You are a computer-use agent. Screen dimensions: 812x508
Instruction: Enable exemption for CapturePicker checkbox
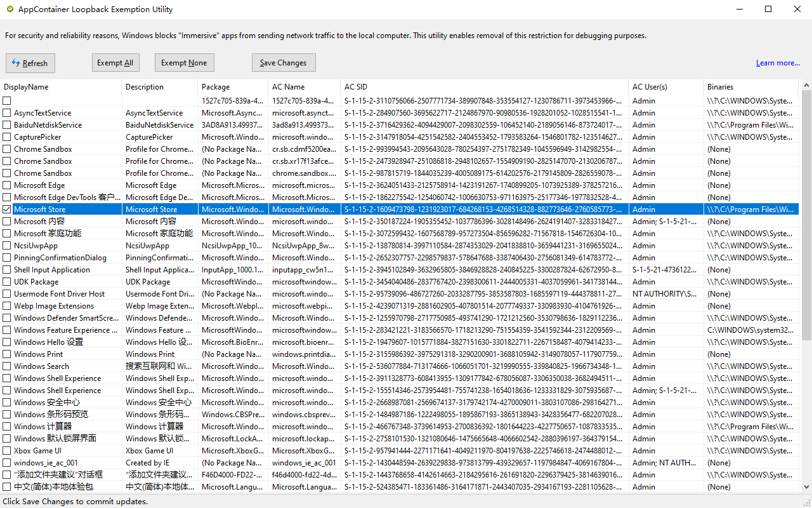pyautogui.click(x=7, y=137)
